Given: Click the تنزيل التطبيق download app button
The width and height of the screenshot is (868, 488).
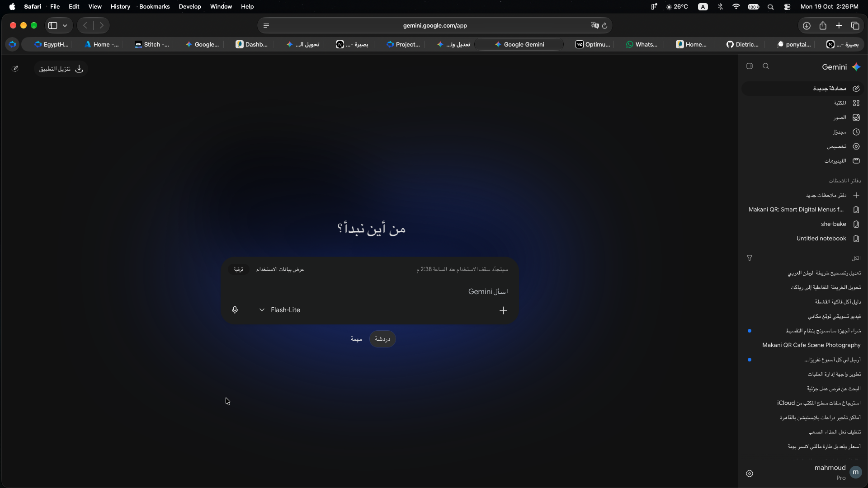Looking at the screenshot, I should [61, 69].
